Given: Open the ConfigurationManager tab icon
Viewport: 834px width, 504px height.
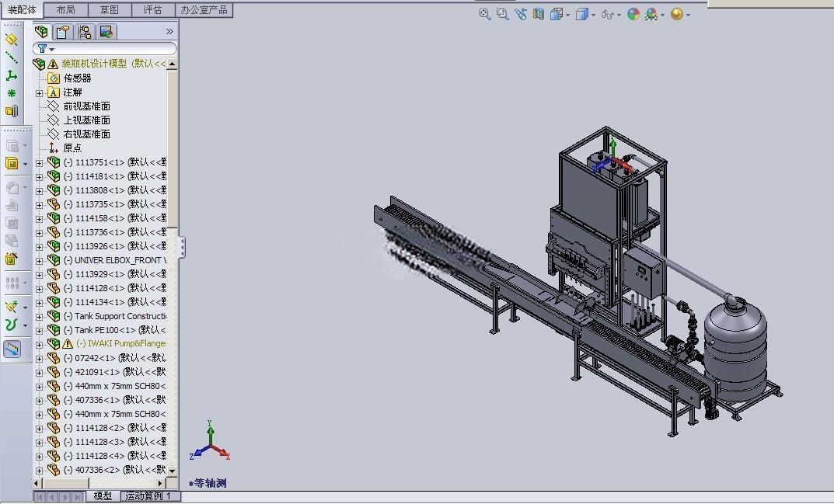Looking at the screenshot, I should click(x=84, y=32).
